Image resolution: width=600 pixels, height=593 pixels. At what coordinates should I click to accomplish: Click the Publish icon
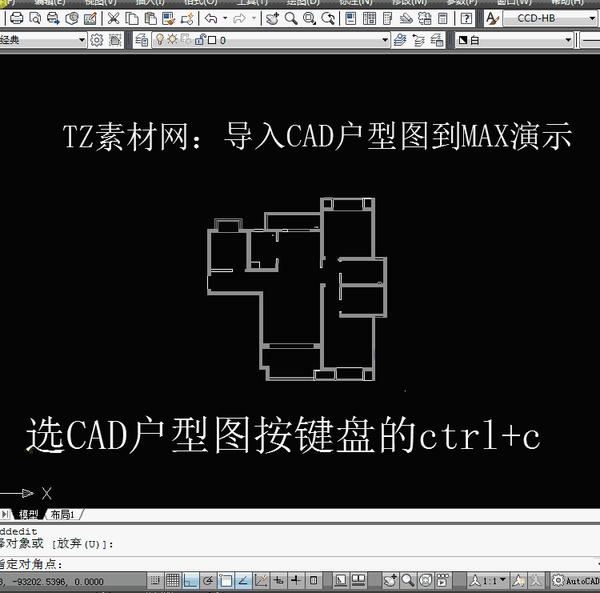click(53, 18)
